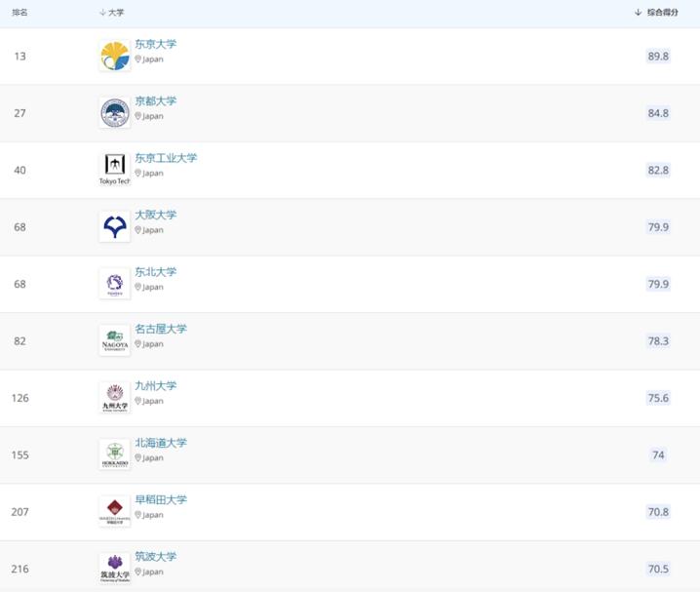Viewport: 700px width, 592px height.
Task: Click the rank number 27
Action: [x=20, y=113]
